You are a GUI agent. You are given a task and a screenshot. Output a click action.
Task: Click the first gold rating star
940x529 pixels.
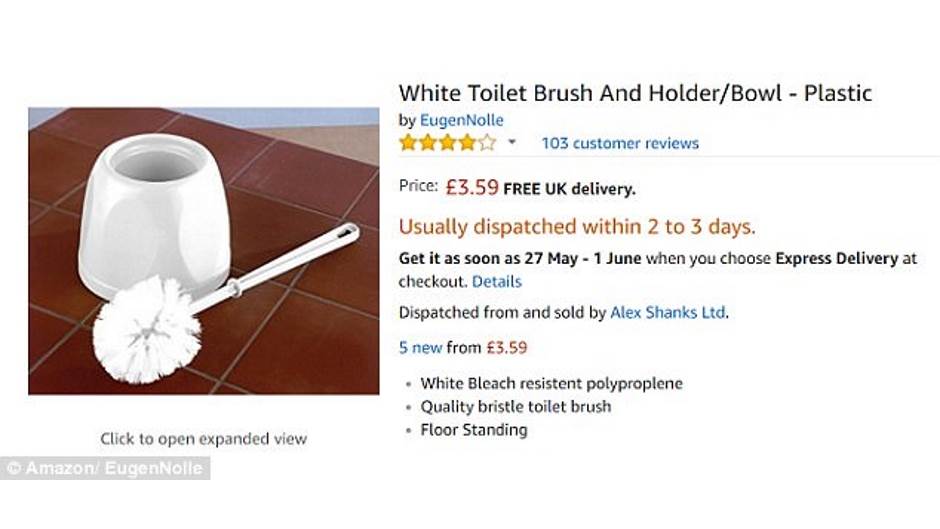pos(408,143)
